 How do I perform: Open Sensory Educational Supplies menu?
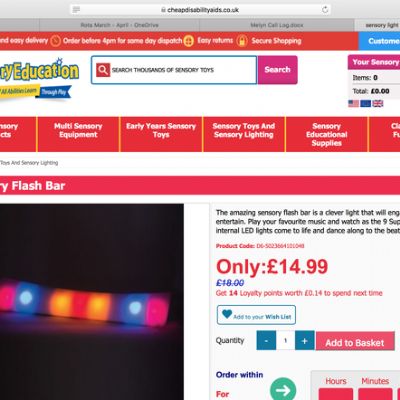click(x=327, y=134)
